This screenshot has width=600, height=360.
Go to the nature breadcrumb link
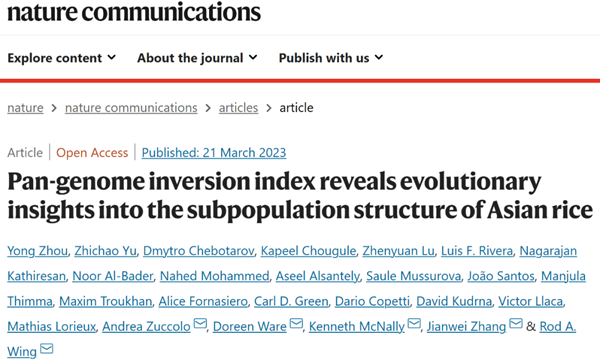tap(25, 108)
